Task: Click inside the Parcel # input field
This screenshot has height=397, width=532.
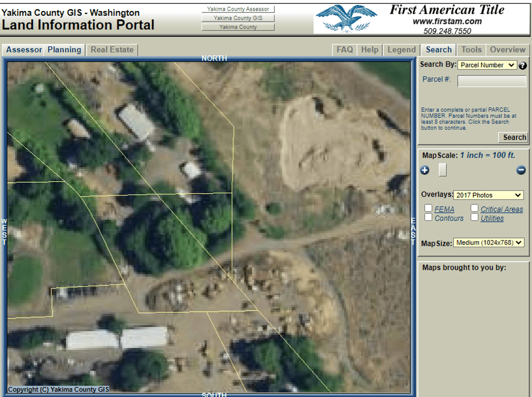Action: pyautogui.click(x=491, y=81)
